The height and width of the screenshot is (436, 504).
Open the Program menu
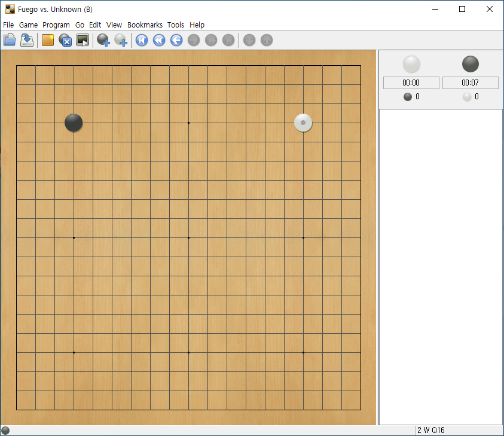[56, 25]
